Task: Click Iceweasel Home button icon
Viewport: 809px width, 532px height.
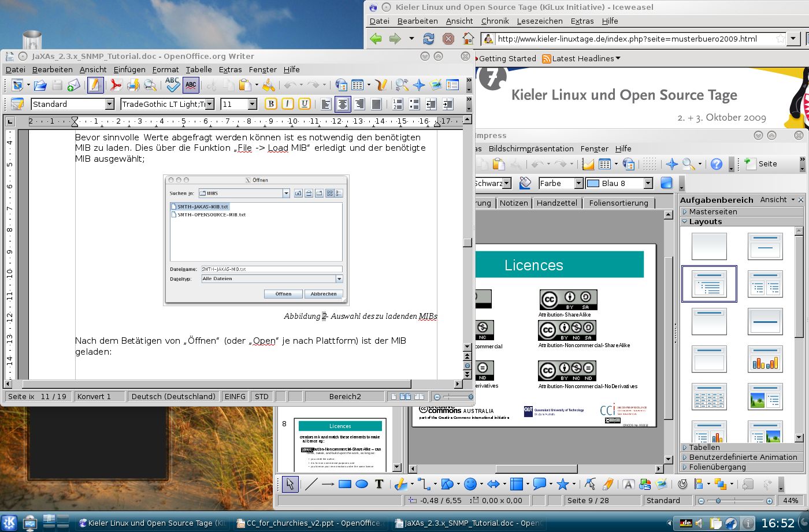Action: (x=468, y=39)
